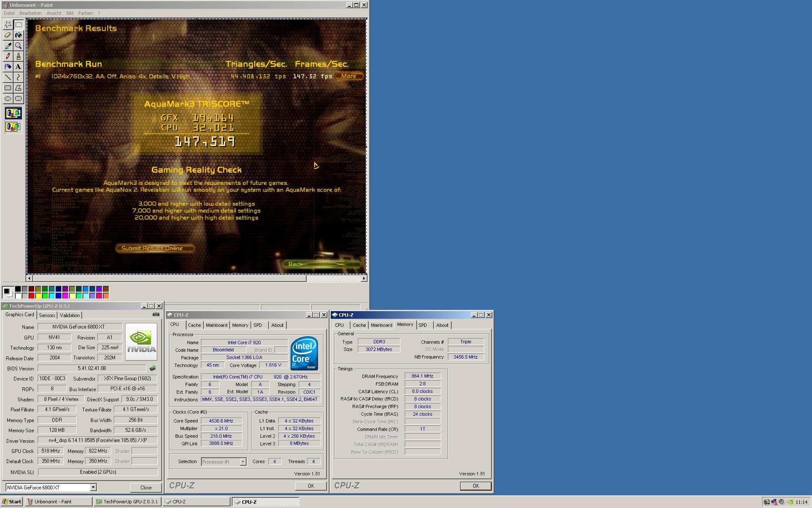Click the Core Speed 4536.6 MHz value
The image size is (812, 508).
221,421
